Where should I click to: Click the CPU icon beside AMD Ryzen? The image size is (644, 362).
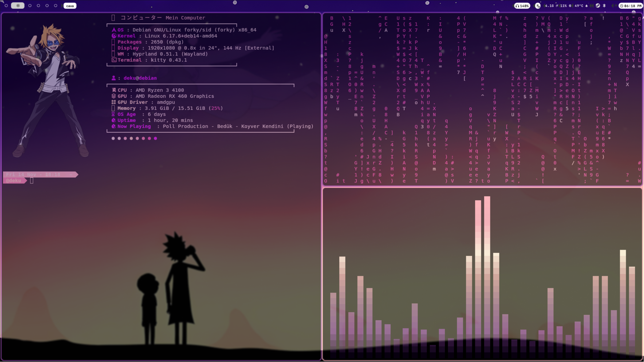[x=114, y=90]
